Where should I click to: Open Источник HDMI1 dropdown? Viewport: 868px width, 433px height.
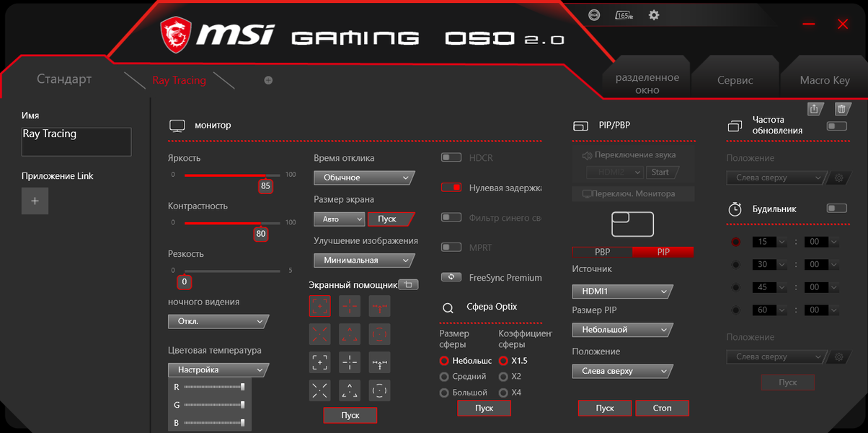[622, 292]
